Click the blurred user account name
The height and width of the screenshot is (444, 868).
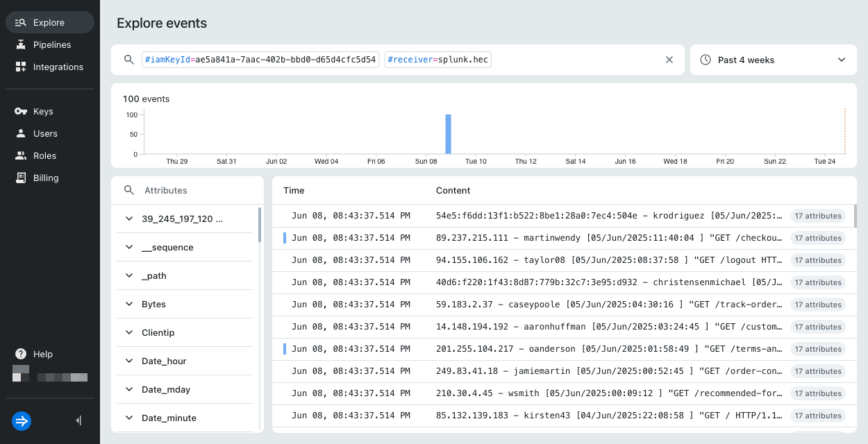point(62,377)
